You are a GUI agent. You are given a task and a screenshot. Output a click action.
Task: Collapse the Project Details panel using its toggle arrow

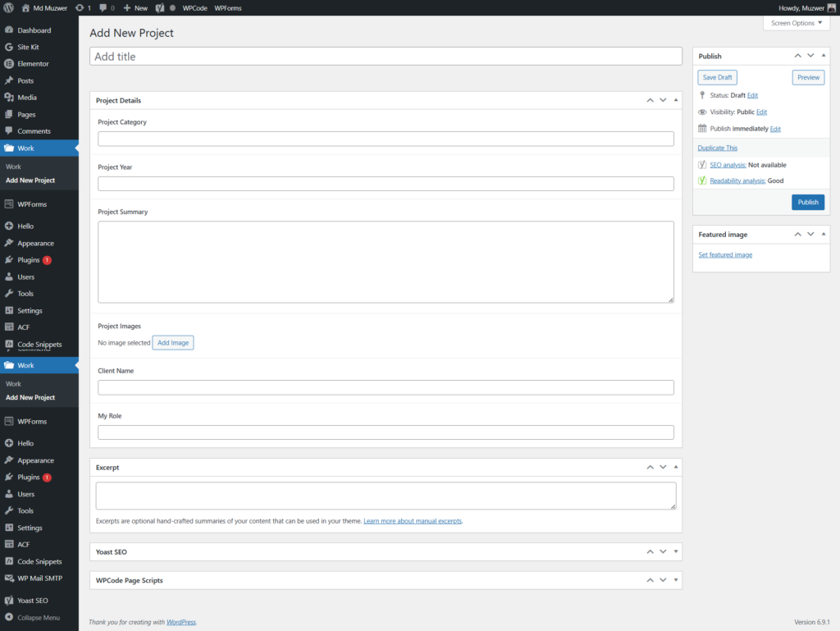coord(675,100)
